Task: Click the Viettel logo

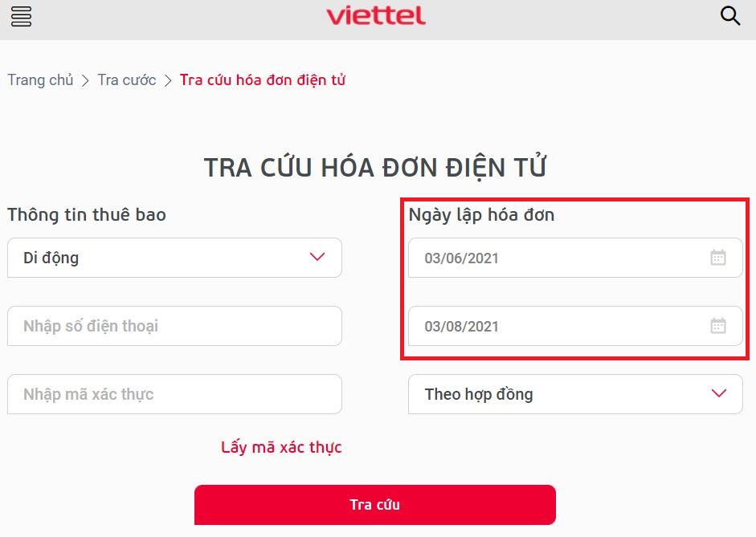Action: [x=376, y=15]
